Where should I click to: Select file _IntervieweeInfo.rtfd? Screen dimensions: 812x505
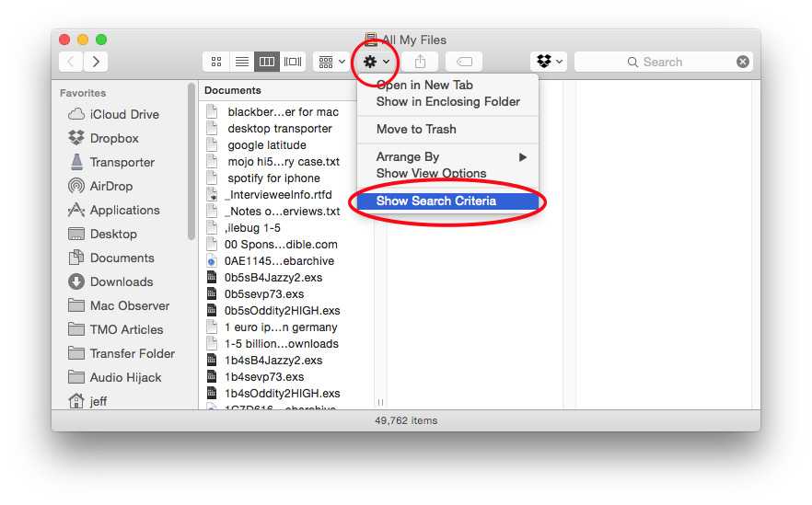pos(269,195)
